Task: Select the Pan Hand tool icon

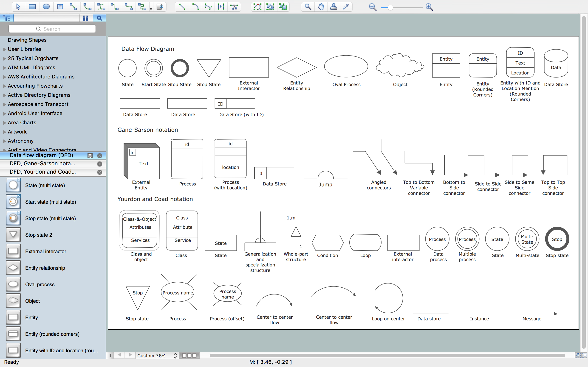Action: click(320, 7)
